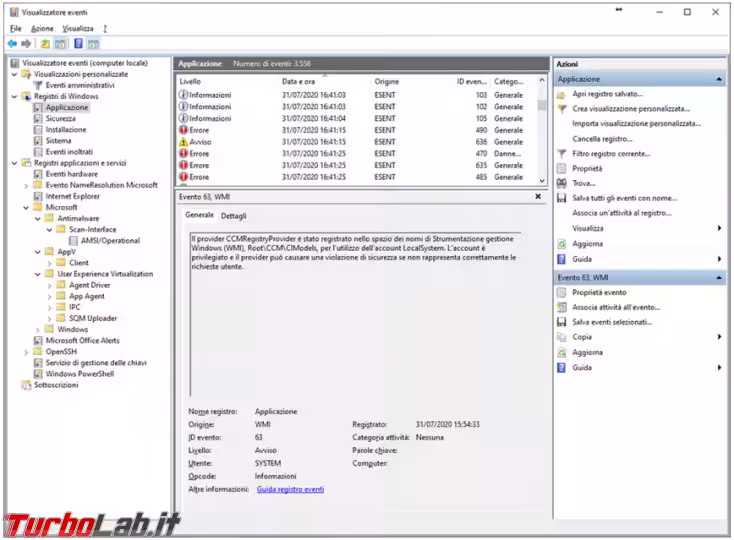Click the Associa attività all'evento icon
This screenshot has height=540, width=734.
pos(562,307)
